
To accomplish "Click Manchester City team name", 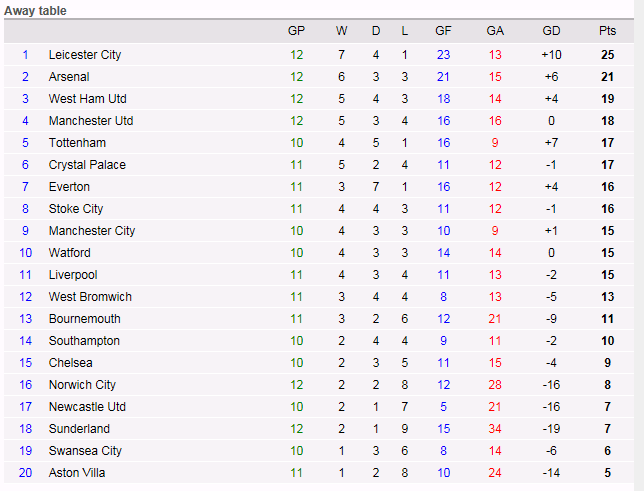I will (92, 231).
